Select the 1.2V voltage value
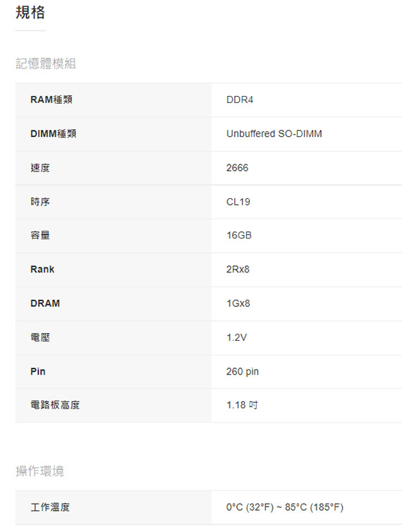 pyautogui.click(x=236, y=337)
